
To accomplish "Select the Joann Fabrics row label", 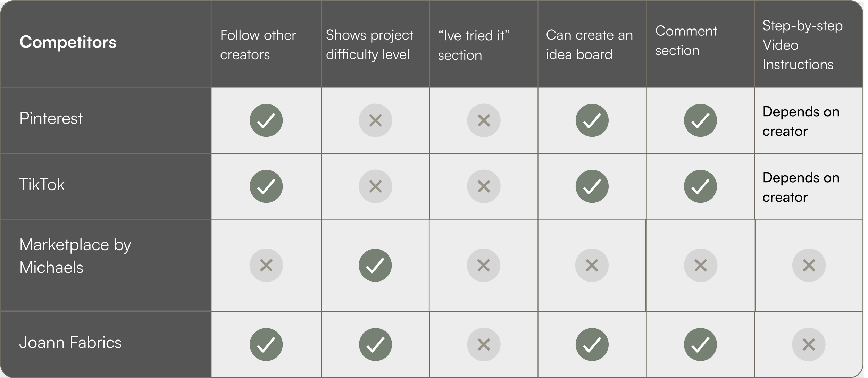I will click(70, 343).
